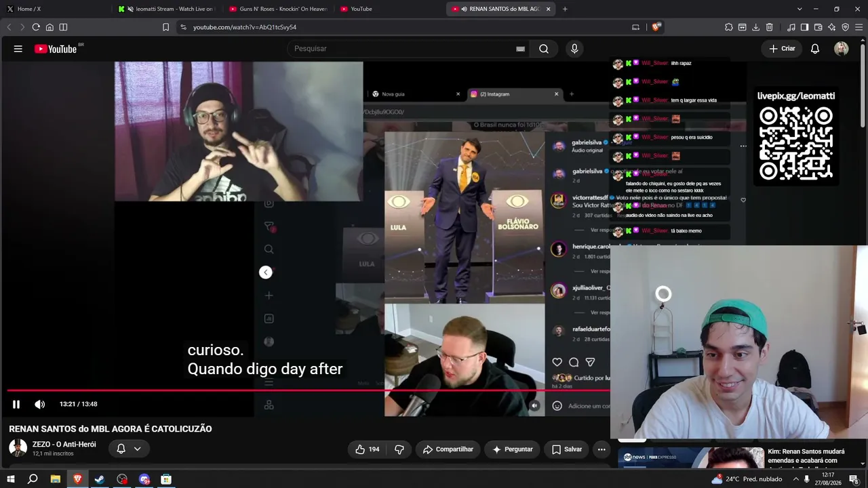Click the YouTube search magnifier button
Viewport: 868px width, 488px height.
544,49
